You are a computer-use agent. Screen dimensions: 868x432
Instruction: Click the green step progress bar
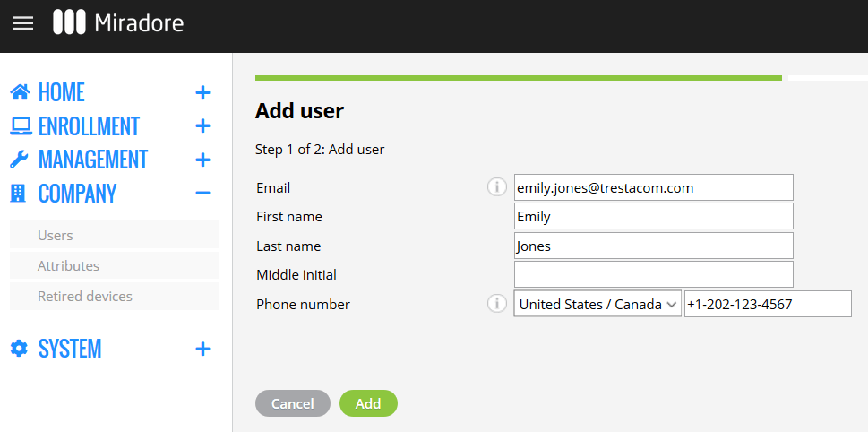click(x=518, y=78)
